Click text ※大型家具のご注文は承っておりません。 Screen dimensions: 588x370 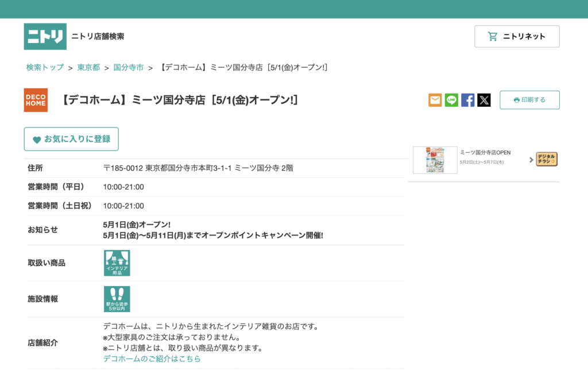pos(172,337)
